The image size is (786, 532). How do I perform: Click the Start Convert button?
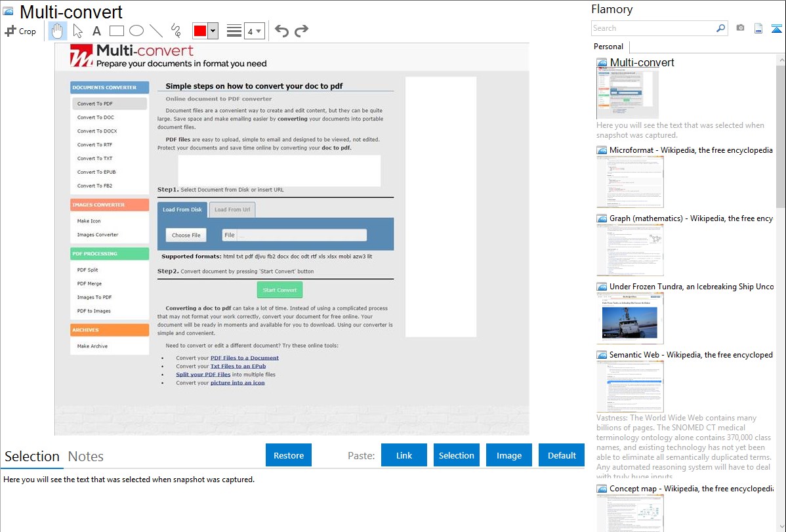(x=279, y=290)
